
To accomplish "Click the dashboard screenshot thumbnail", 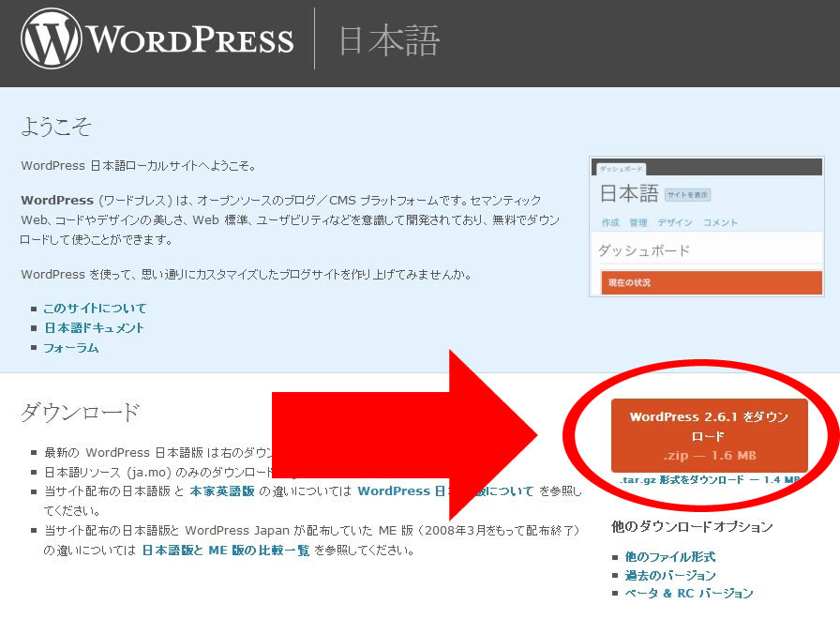I will pos(706,226).
